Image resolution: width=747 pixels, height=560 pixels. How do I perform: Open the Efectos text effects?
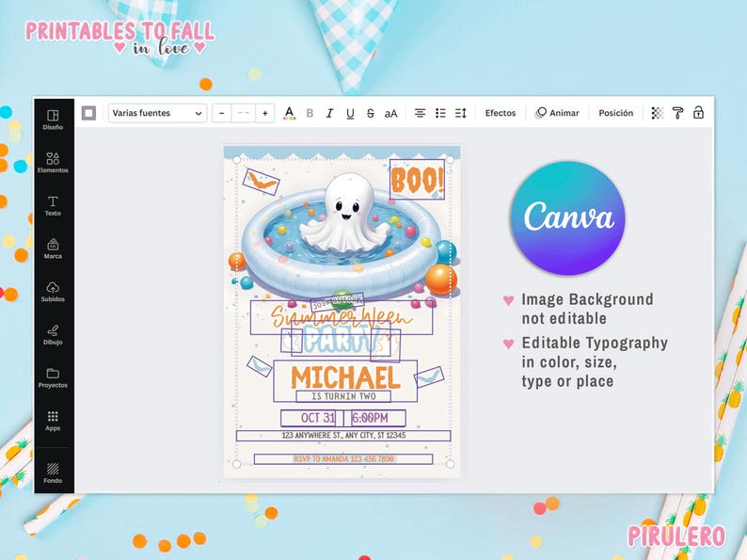(x=501, y=113)
